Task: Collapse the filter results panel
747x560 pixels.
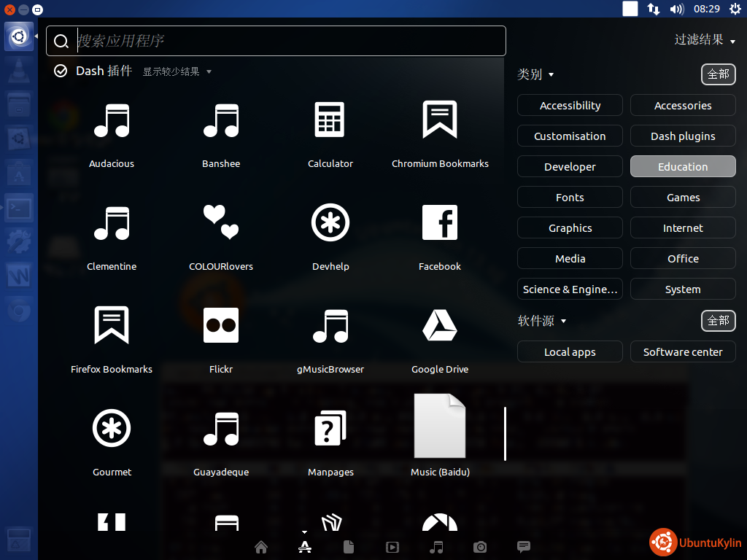Action: pyautogui.click(x=704, y=40)
